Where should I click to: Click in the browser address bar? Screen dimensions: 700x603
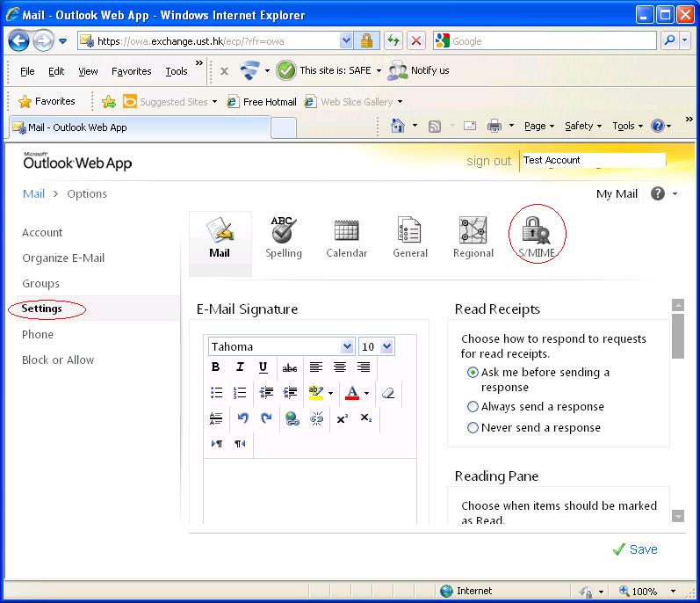click(215, 41)
